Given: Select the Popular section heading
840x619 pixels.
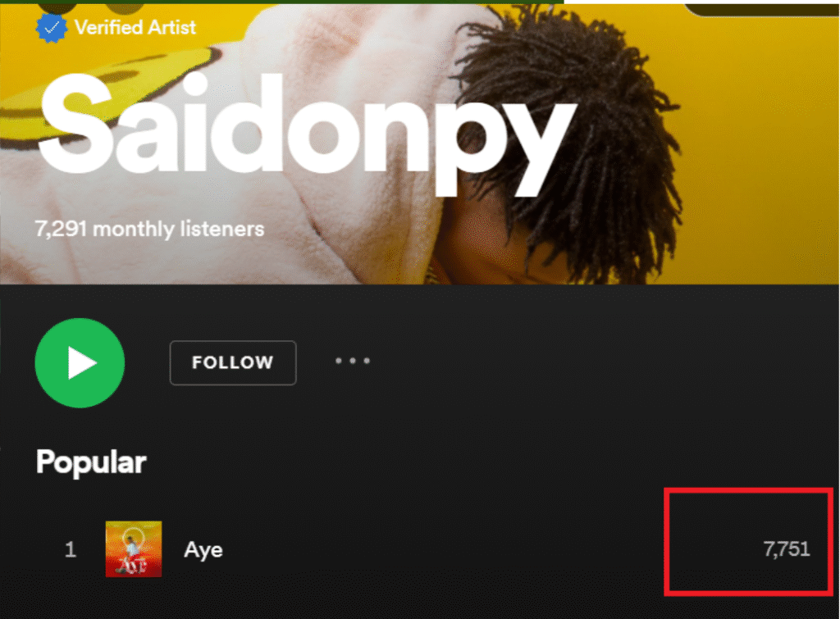Looking at the screenshot, I should tap(91, 462).
